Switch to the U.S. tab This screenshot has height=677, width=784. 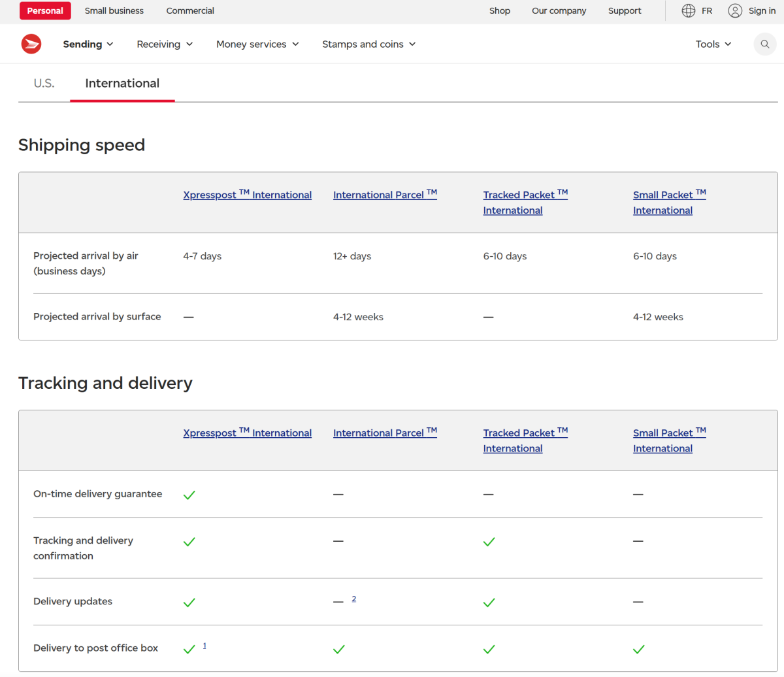pyautogui.click(x=44, y=83)
